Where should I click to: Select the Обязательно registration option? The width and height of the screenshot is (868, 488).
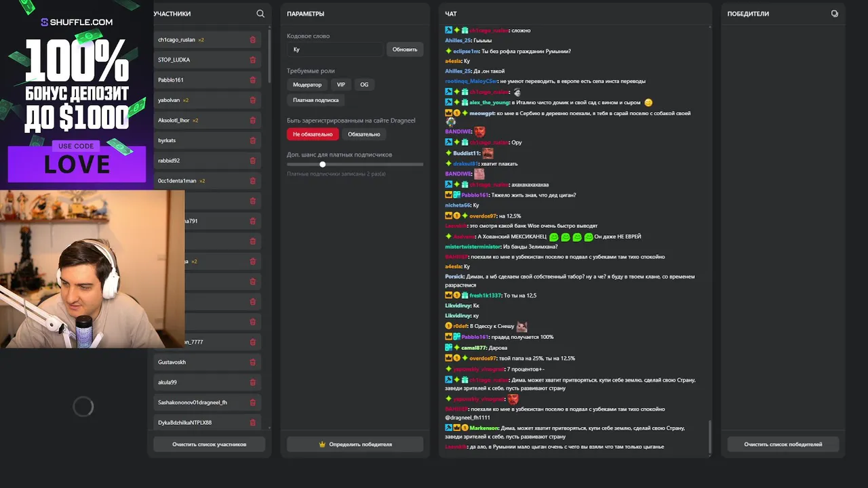364,134
